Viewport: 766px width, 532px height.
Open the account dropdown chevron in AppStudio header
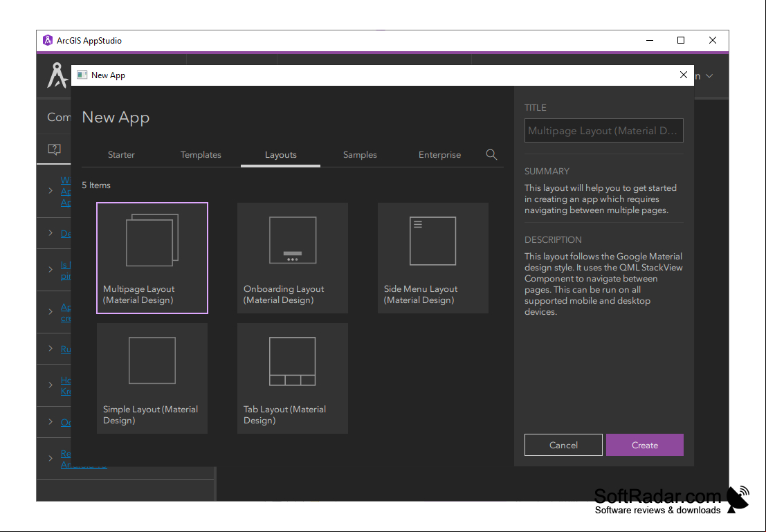click(710, 76)
